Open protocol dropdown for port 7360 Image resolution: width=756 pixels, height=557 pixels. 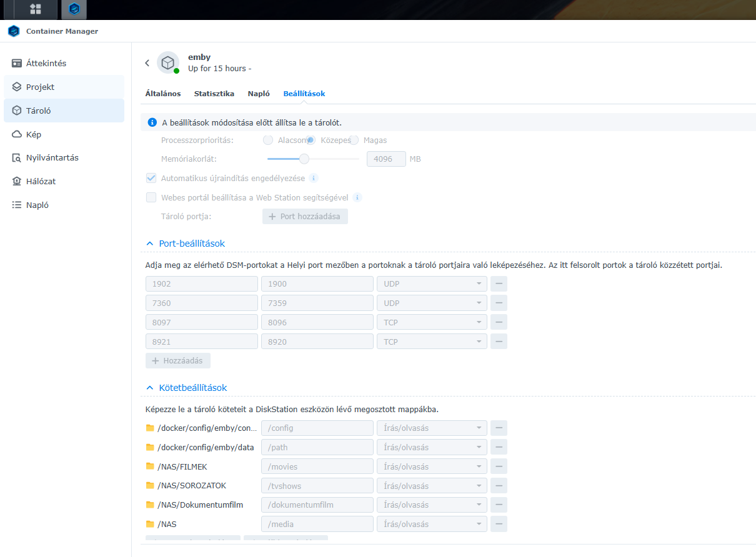(x=432, y=303)
